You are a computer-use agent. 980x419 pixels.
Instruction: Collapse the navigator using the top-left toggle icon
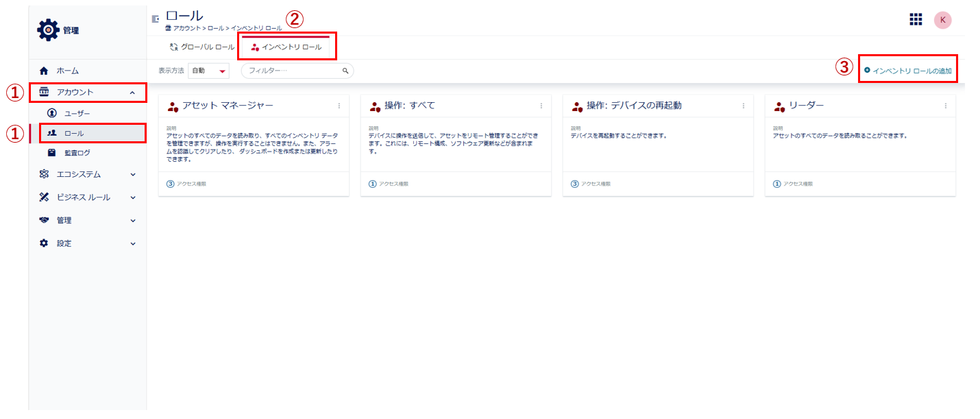155,19
